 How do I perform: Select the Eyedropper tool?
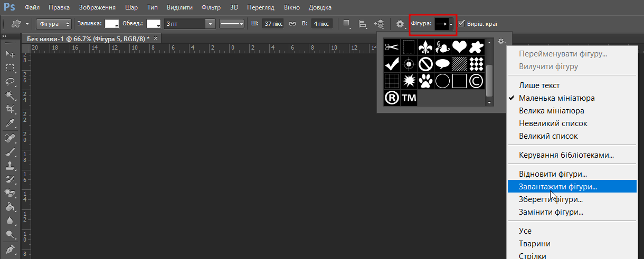[10, 123]
